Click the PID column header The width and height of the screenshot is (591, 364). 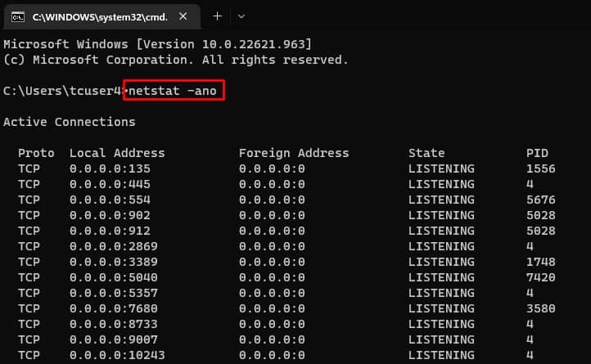[537, 153]
